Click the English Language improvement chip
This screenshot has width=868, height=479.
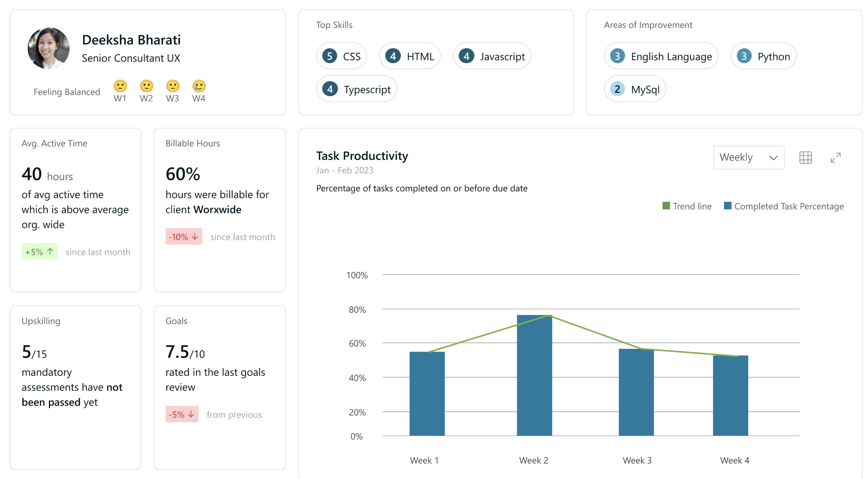tap(661, 56)
